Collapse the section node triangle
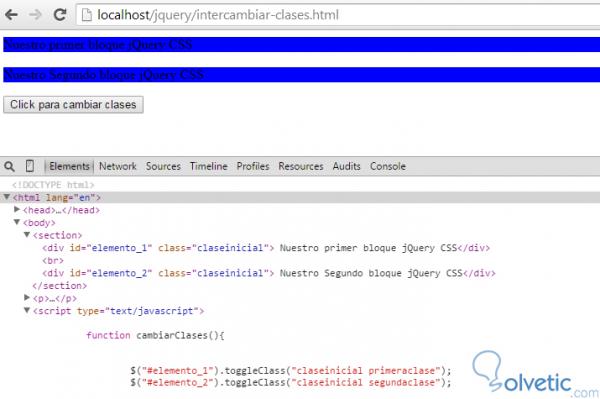Image resolution: width=600 pixels, height=399 pixels. 27,235
